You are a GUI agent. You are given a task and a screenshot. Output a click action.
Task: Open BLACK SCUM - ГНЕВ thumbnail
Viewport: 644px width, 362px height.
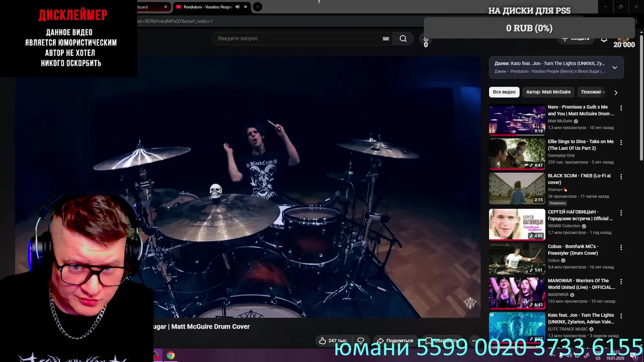click(x=517, y=189)
